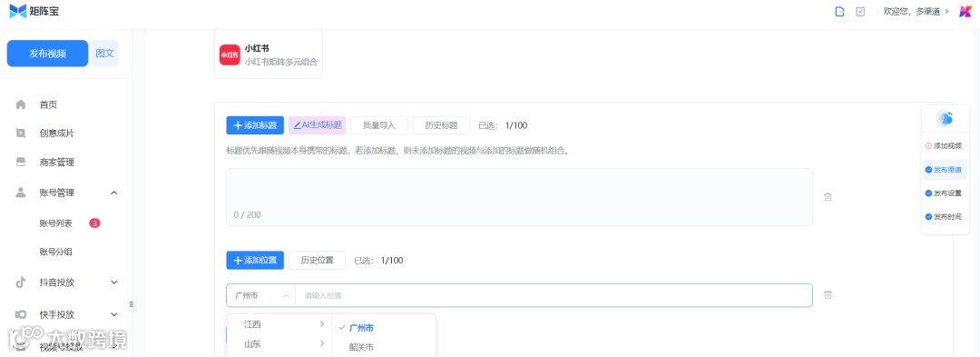980x357 pixels.
Task: Click the user avatar icon
Action: [965, 11]
